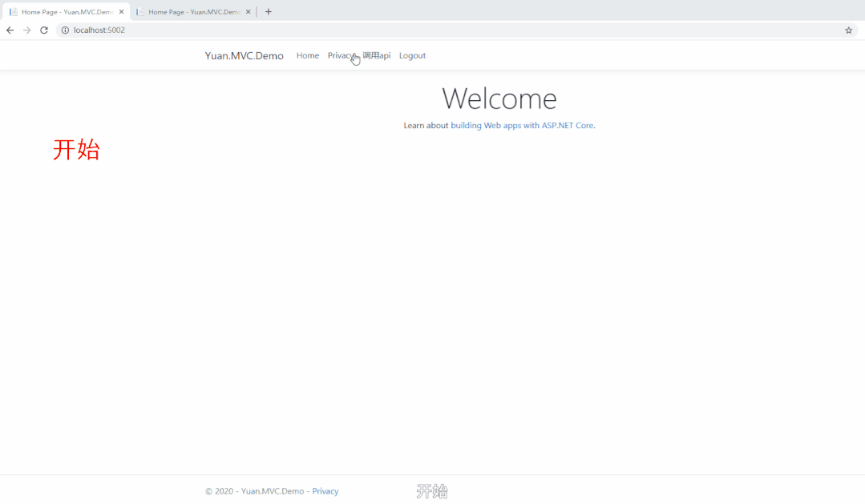Go to Home in the navbar
Screen dimensions: 865x504
(x=307, y=56)
